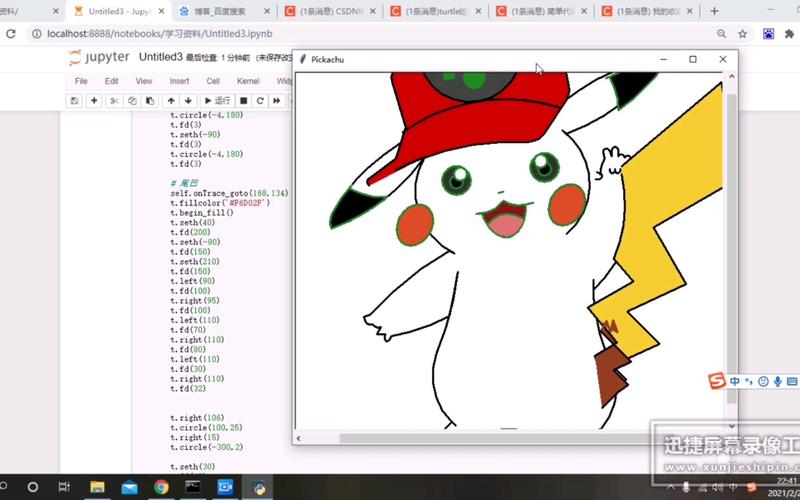Open soft keyboard on Sogou IME bar
The width and height of the screenshot is (800, 500).
click(792, 381)
